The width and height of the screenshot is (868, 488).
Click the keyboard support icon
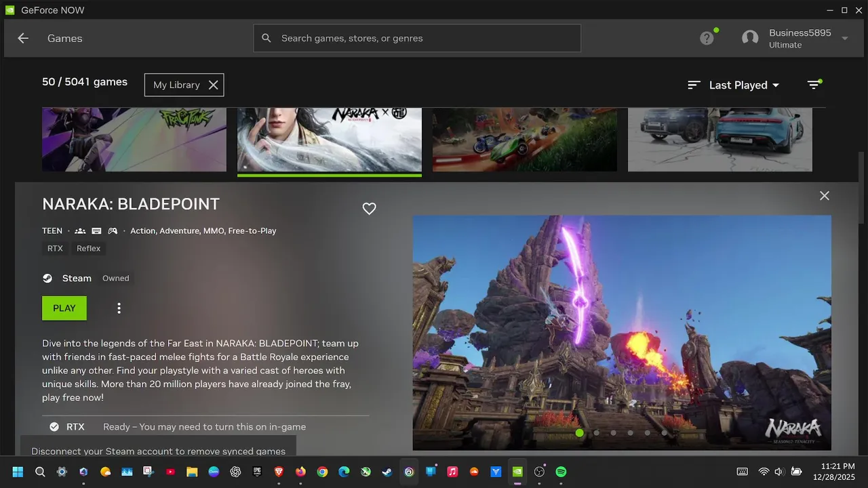pyautogui.click(x=96, y=230)
